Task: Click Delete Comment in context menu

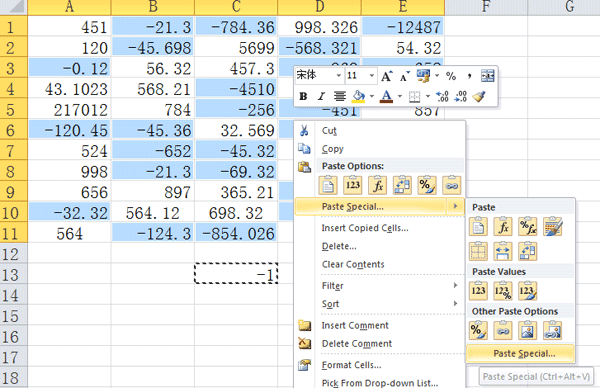Action: pyautogui.click(x=357, y=344)
